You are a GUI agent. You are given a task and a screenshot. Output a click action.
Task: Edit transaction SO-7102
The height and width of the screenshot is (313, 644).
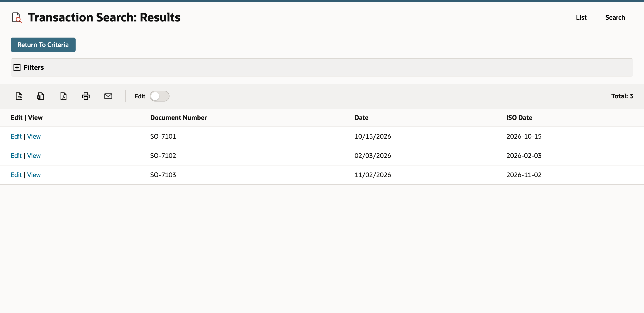[x=16, y=156]
